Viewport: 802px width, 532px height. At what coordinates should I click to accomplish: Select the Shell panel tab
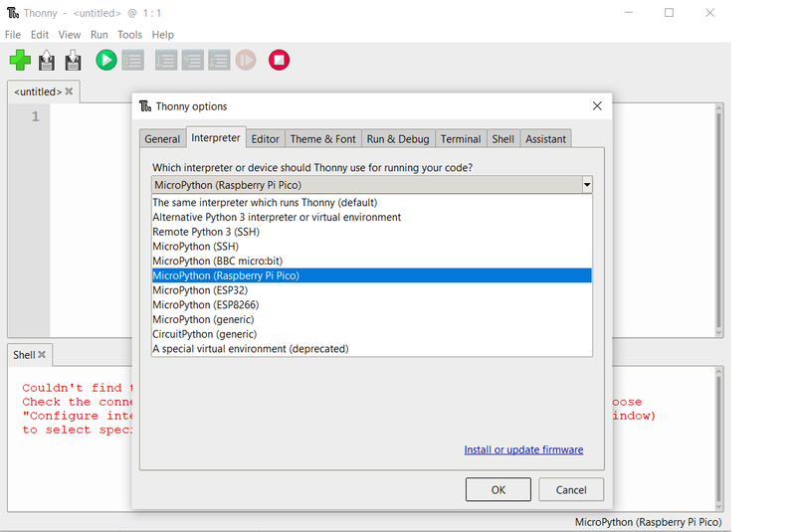click(x=24, y=355)
